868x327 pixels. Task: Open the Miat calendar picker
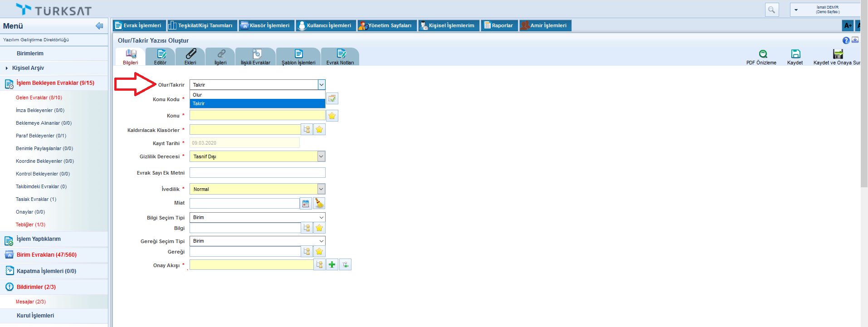coord(306,203)
